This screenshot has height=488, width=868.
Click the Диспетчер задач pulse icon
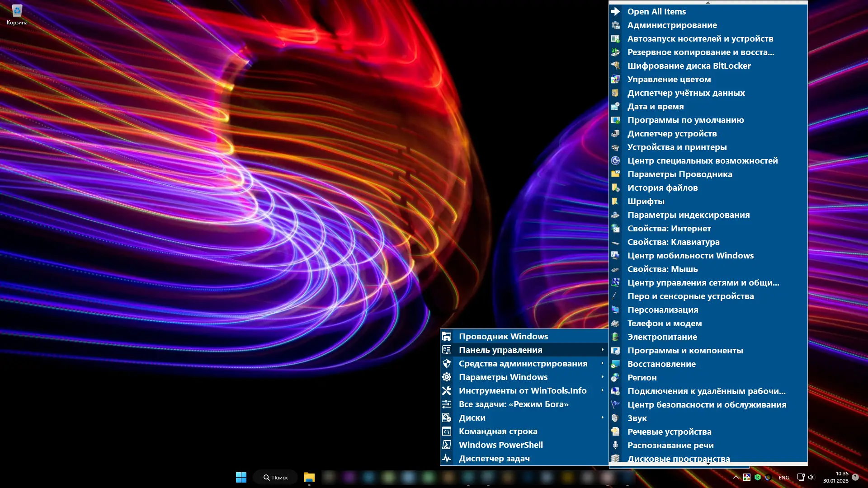[447, 459]
